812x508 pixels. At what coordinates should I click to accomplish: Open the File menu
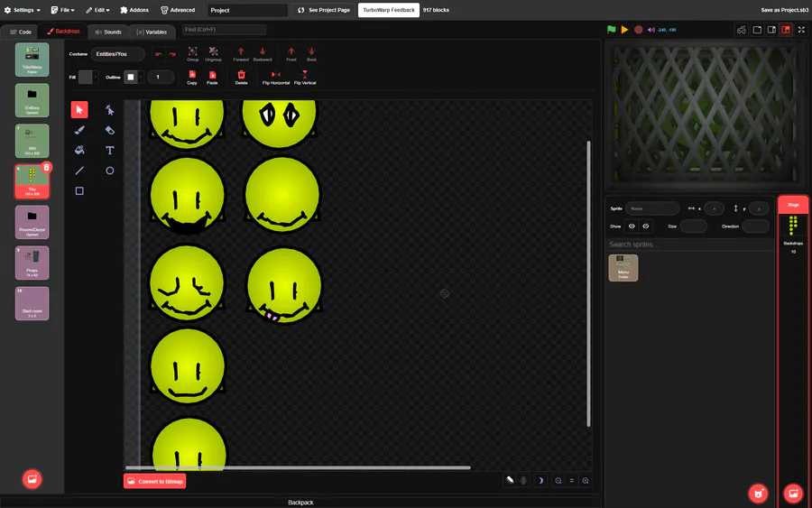[x=62, y=10]
